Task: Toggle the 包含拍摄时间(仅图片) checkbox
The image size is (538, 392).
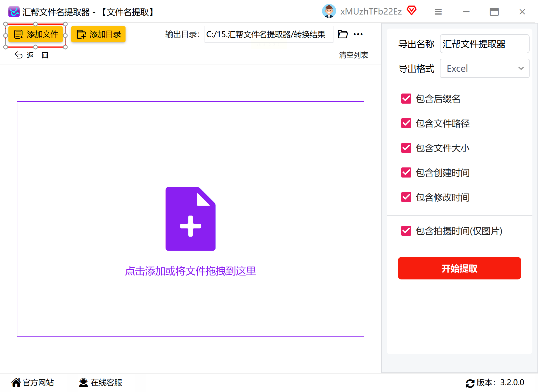Action: (x=406, y=231)
